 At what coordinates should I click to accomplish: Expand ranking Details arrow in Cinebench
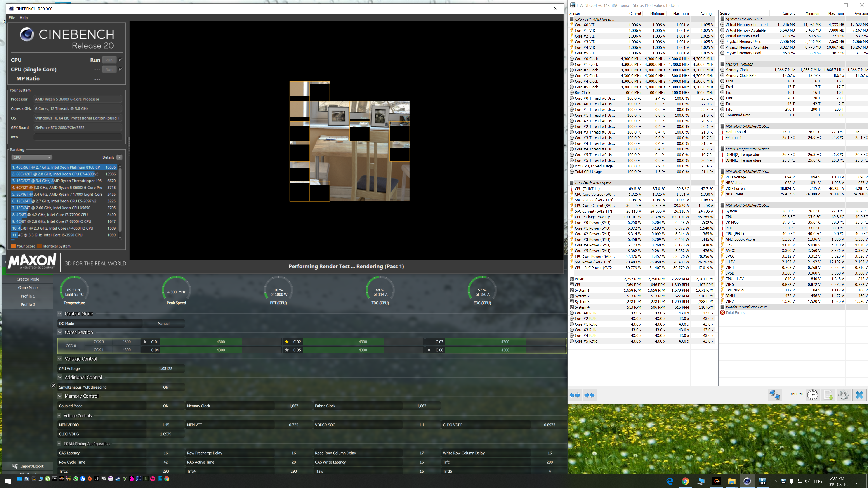click(119, 157)
